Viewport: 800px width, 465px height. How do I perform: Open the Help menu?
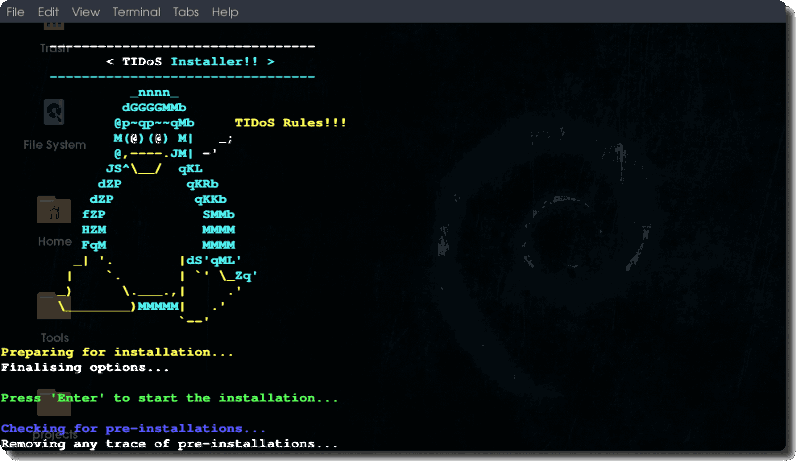coord(225,12)
